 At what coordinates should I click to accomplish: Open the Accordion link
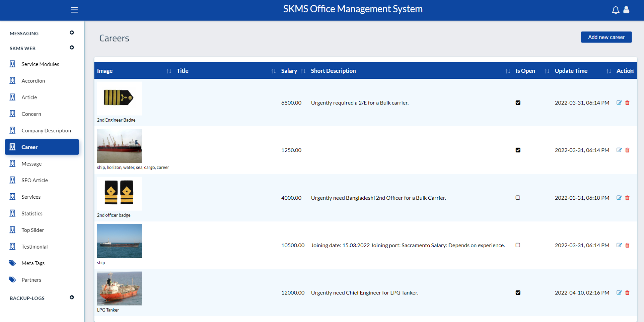point(33,80)
